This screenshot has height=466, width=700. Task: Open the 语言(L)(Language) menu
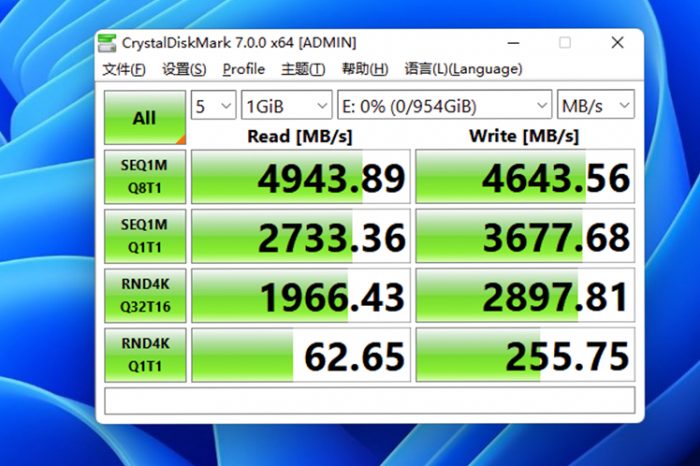tap(463, 69)
